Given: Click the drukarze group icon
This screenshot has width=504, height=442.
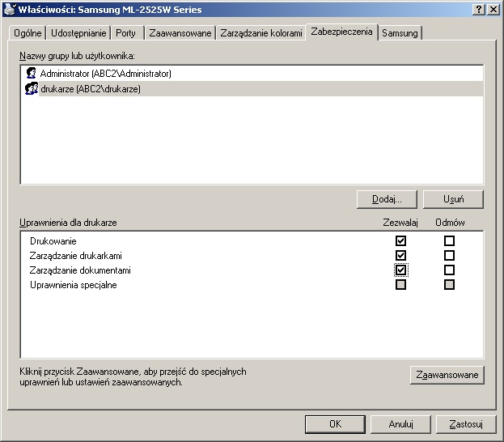Looking at the screenshot, I should coord(32,88).
